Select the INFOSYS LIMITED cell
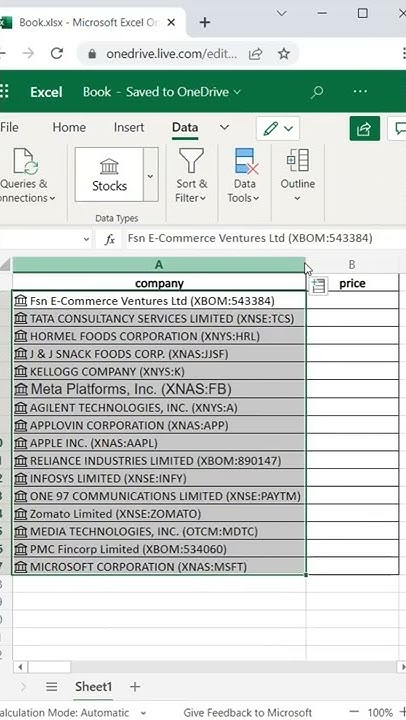The width and height of the screenshot is (406, 720). (x=159, y=478)
